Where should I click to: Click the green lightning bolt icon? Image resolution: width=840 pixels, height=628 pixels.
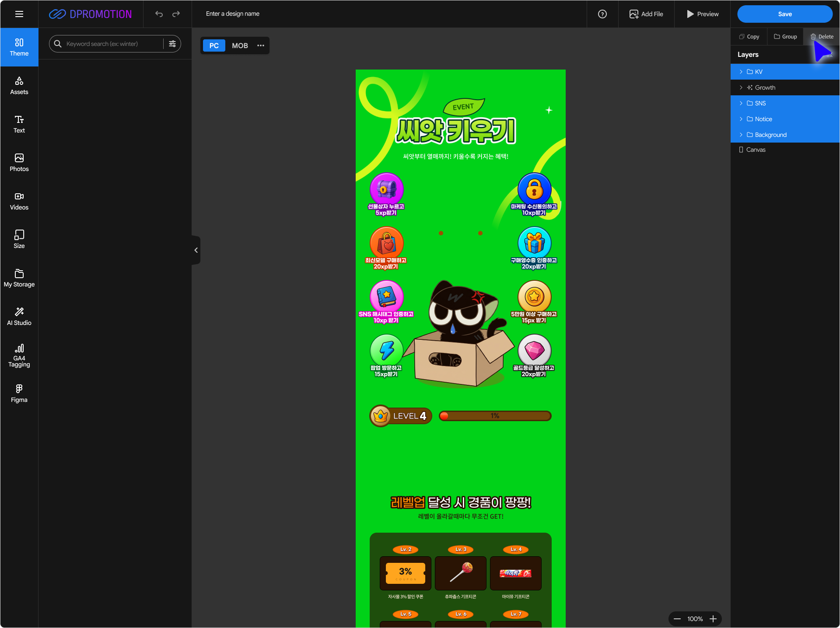(386, 350)
